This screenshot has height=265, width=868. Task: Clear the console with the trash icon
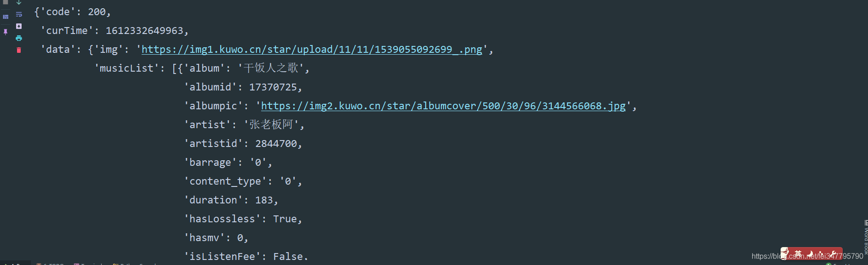click(x=19, y=50)
